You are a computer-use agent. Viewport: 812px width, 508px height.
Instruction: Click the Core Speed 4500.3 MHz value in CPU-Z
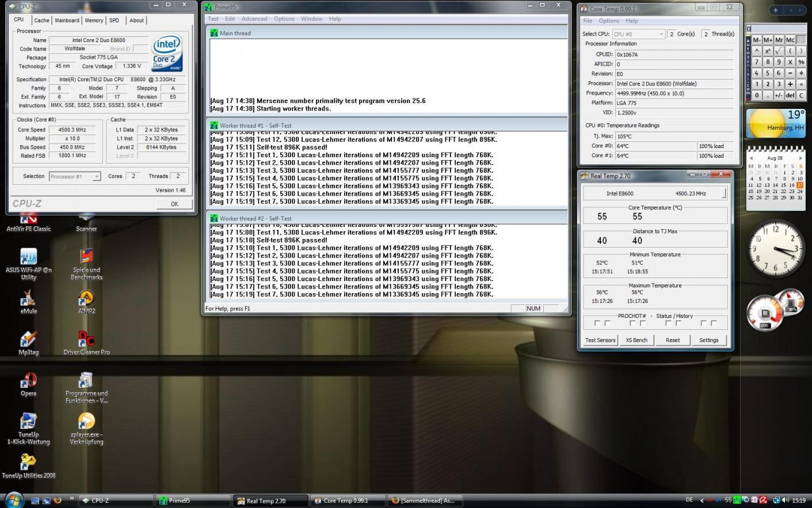pos(73,130)
